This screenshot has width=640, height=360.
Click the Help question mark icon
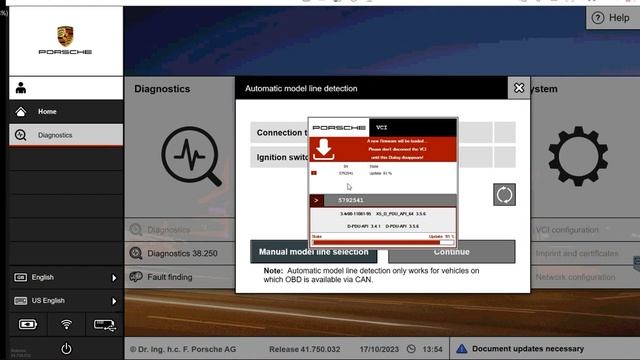598,18
